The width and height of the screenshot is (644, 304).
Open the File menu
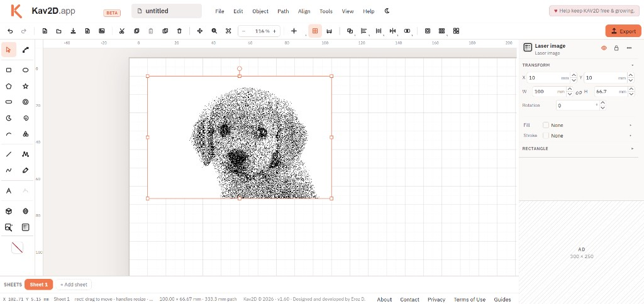pyautogui.click(x=219, y=11)
